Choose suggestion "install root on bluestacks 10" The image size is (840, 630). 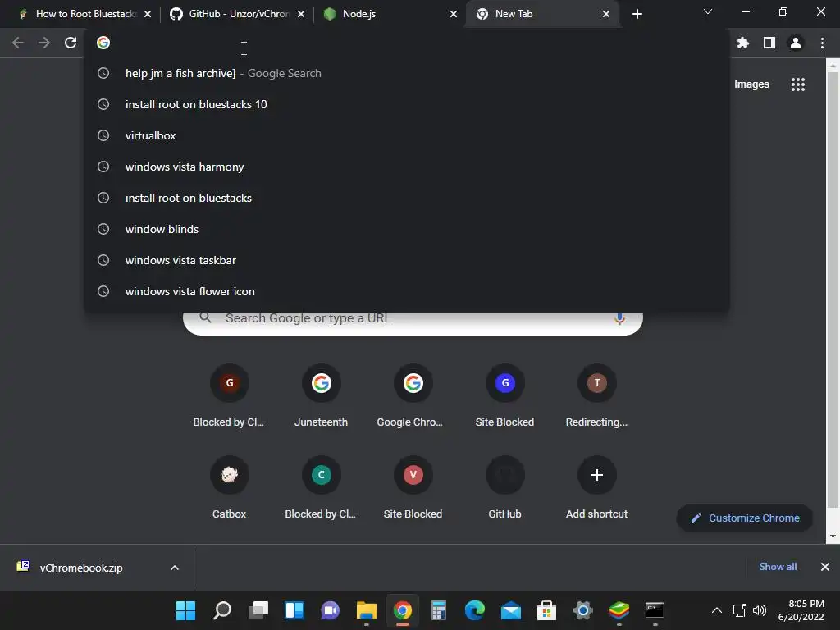(407, 104)
